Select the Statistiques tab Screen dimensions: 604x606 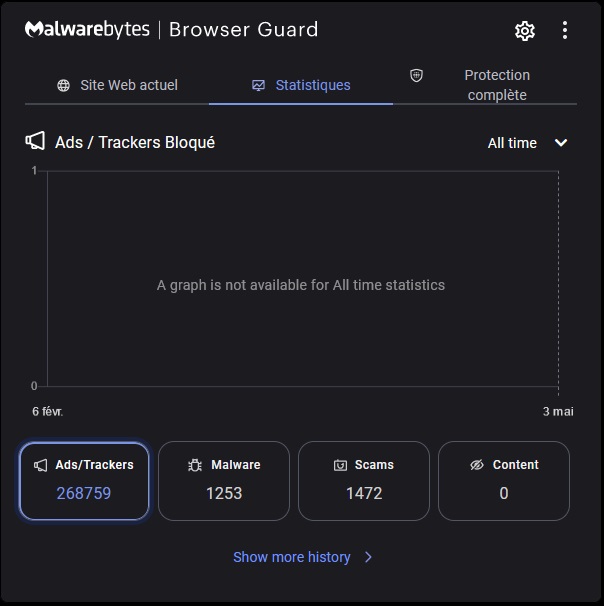pos(301,85)
